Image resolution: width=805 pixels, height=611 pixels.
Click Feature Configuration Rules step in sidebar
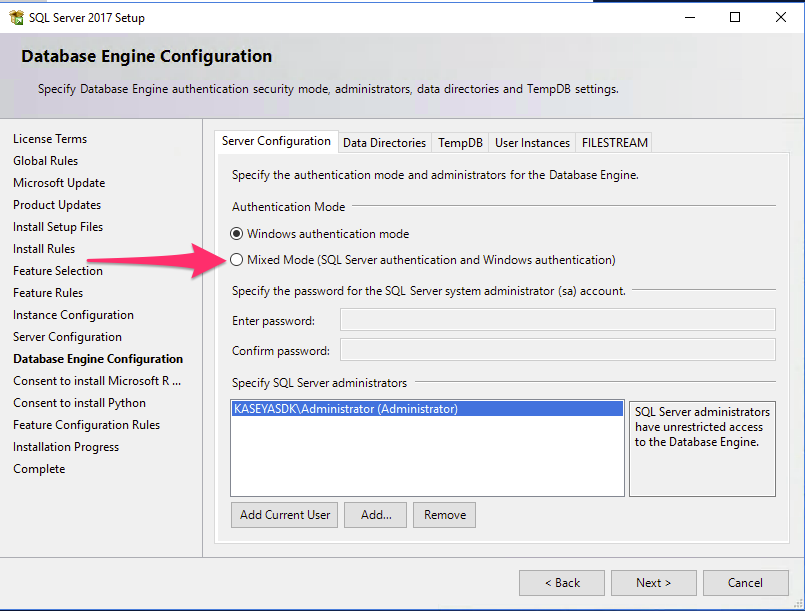pos(86,425)
